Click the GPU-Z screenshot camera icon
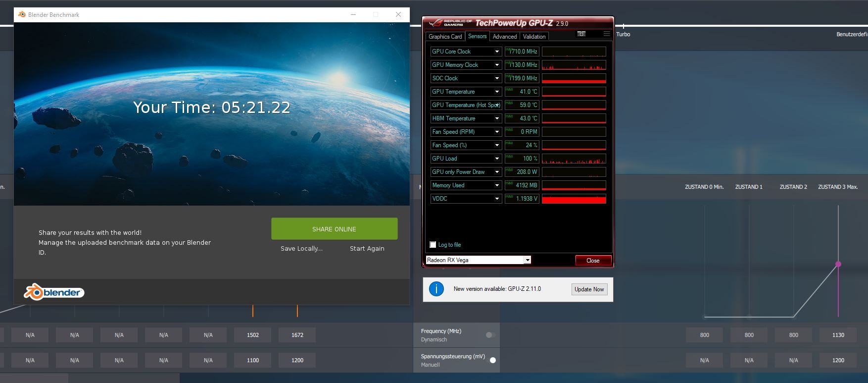This screenshot has height=383, width=868. coord(581,34)
